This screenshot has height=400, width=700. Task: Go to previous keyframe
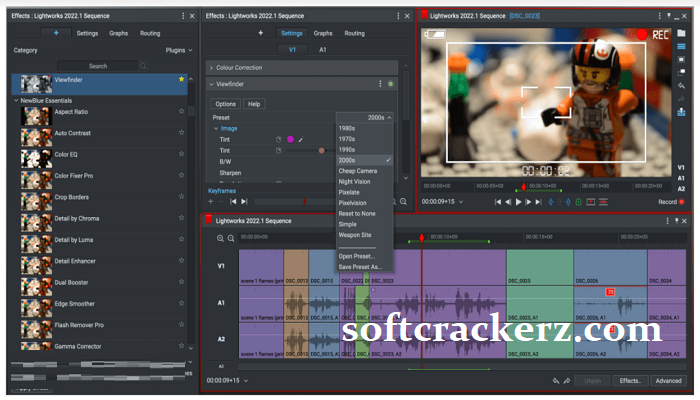tap(233, 202)
